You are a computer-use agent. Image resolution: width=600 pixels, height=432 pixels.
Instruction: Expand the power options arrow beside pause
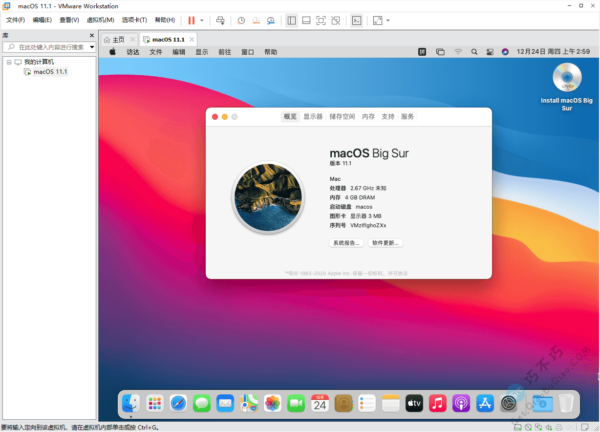[203, 20]
